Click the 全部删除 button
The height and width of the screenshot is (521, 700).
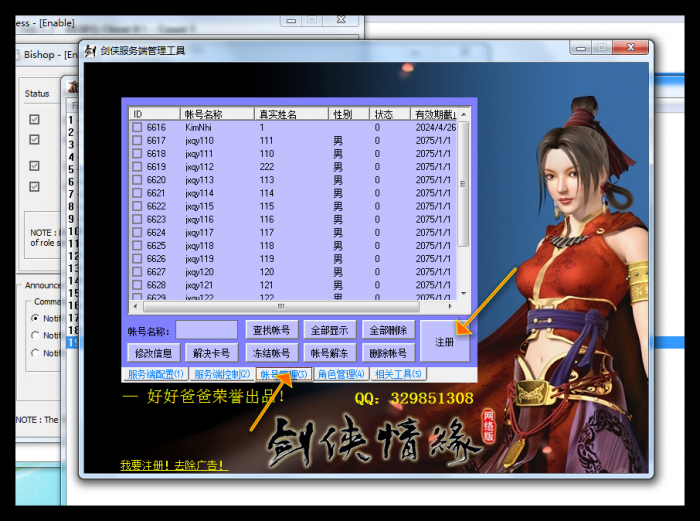[388, 330]
